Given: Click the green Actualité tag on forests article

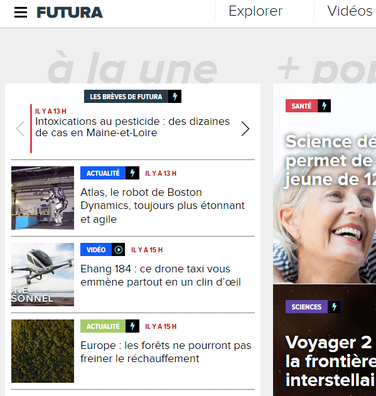Looking at the screenshot, I should [x=103, y=326].
